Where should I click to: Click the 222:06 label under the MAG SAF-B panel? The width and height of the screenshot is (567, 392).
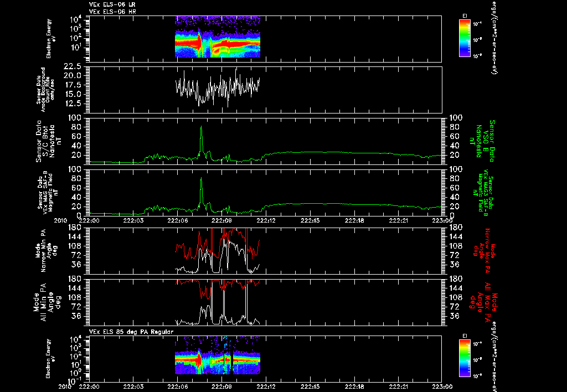tap(178, 220)
